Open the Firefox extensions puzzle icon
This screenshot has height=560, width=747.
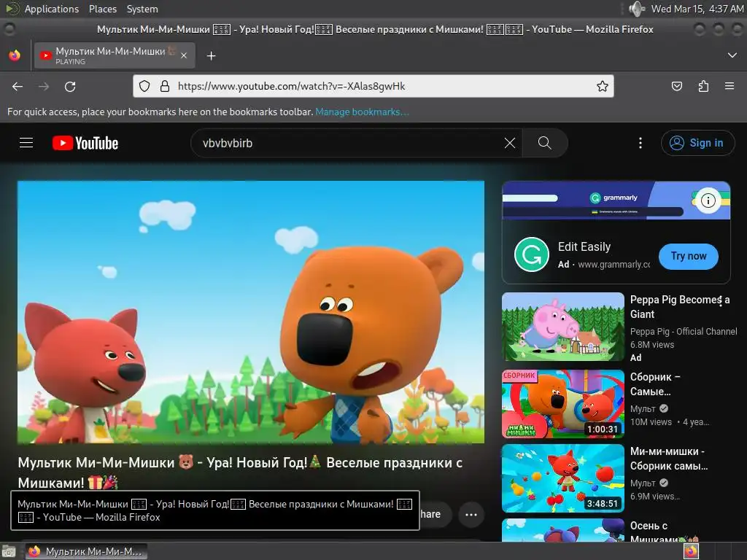(703, 86)
